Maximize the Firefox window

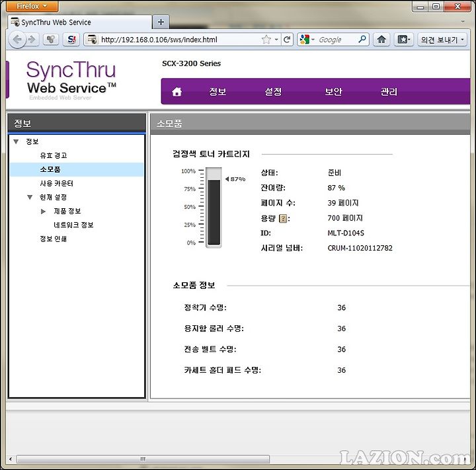[436, 7]
